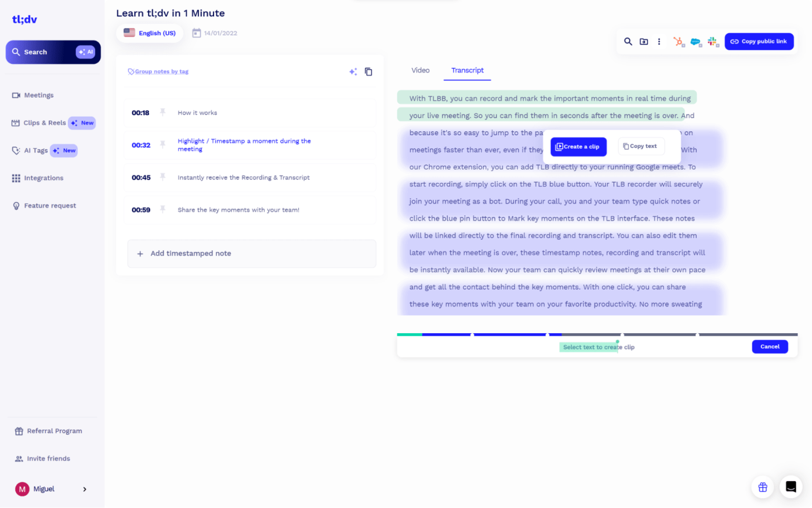Viewport: 812px width, 508px height.
Task: Add the Slack integration icon
Action: pyautogui.click(x=712, y=41)
